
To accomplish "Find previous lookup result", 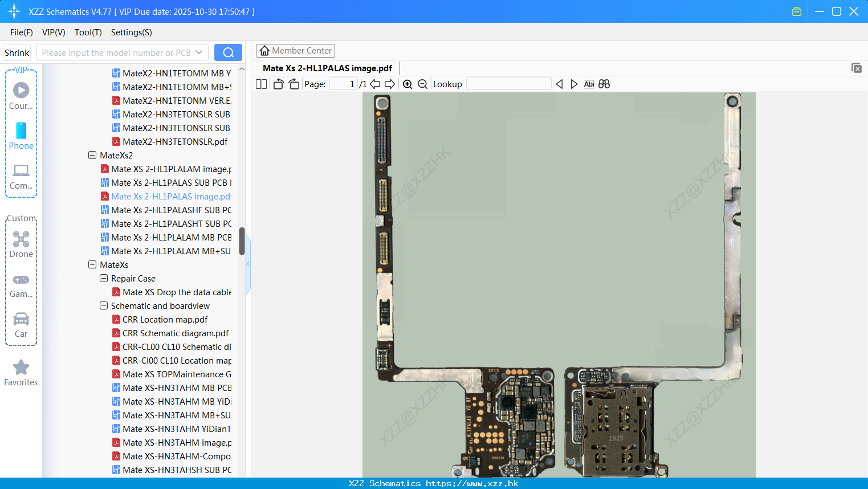I will click(x=559, y=84).
